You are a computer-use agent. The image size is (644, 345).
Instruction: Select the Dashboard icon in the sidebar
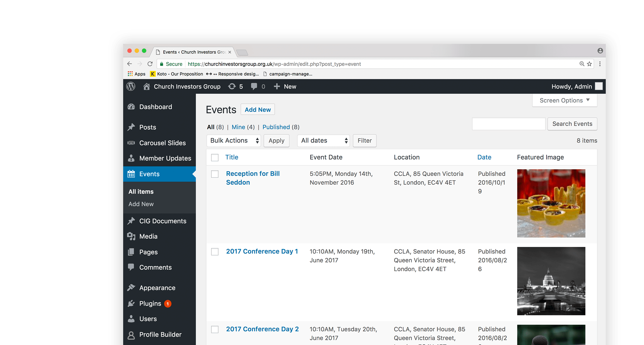tap(131, 107)
